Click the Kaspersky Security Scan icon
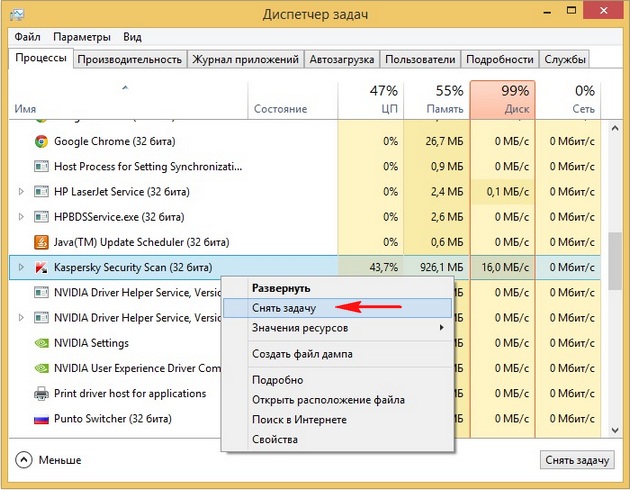 click(41, 267)
